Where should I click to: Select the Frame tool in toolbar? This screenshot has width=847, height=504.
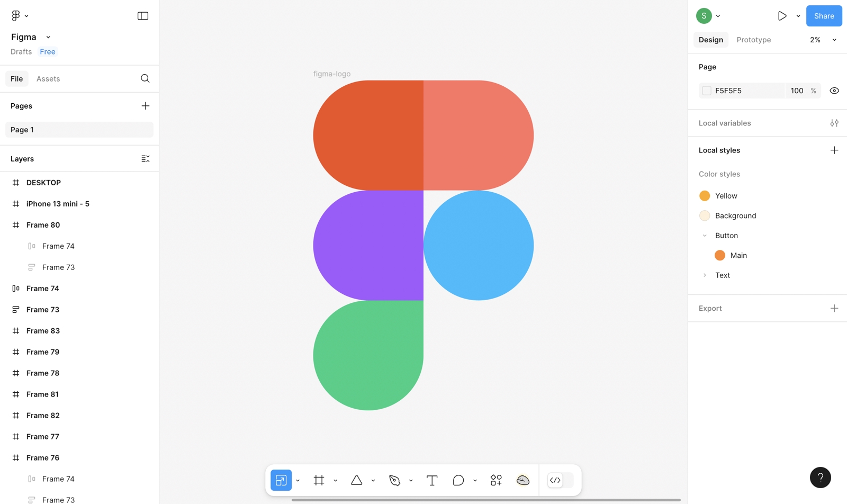319,480
